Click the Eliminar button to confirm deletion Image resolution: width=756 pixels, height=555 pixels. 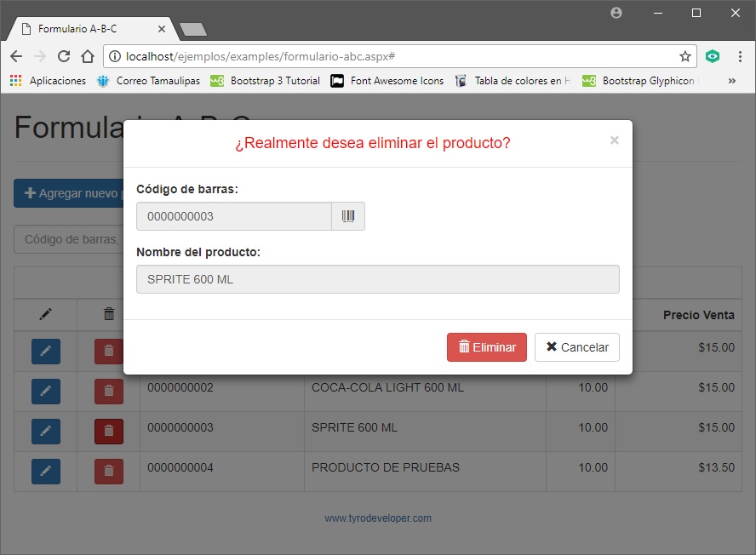tap(486, 347)
